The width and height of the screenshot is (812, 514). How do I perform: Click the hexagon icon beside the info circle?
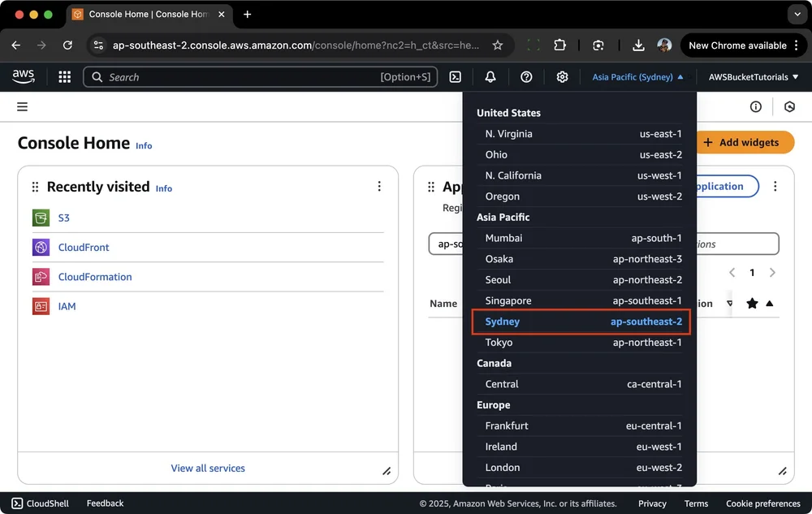[789, 106]
